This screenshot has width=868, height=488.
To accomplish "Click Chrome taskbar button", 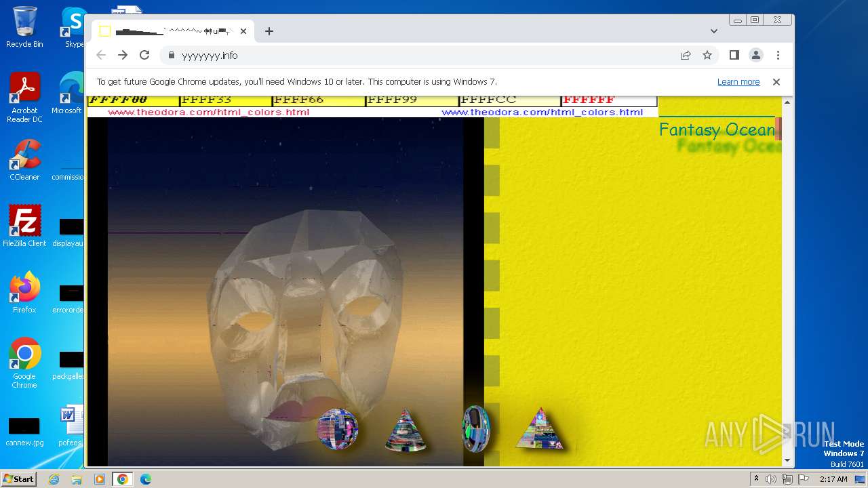I will (122, 479).
